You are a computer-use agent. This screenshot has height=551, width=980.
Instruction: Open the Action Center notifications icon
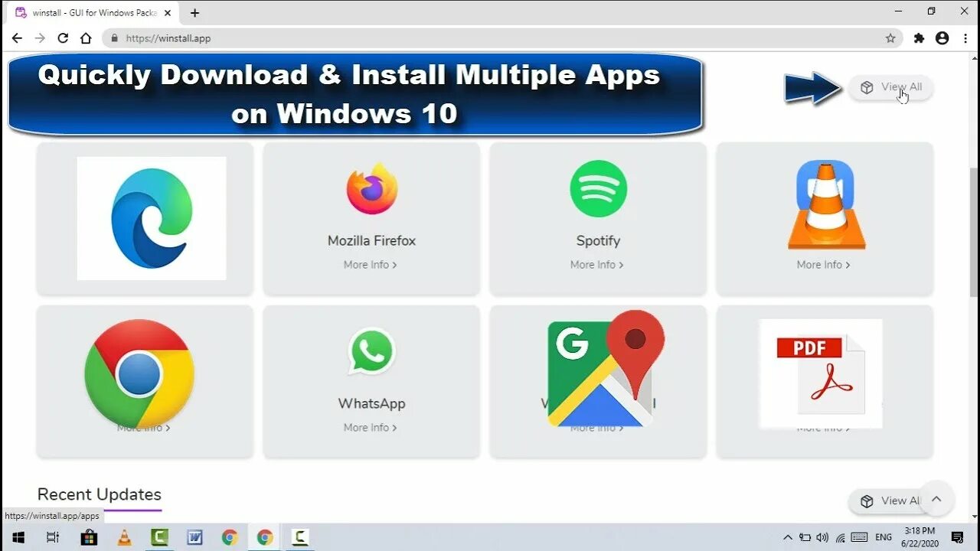pos(957,537)
